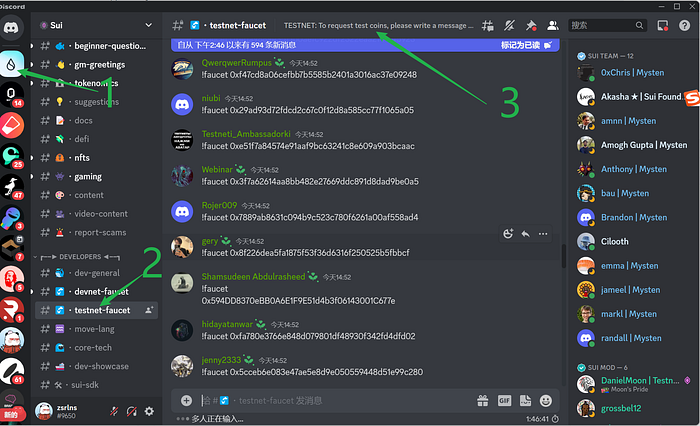Open Threads icon in channel header

point(487,25)
